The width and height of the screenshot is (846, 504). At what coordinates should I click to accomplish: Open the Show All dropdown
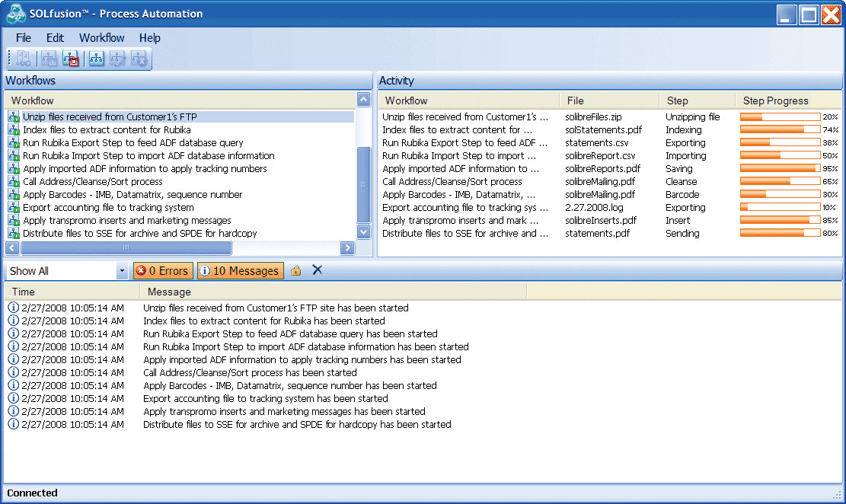pos(122,271)
